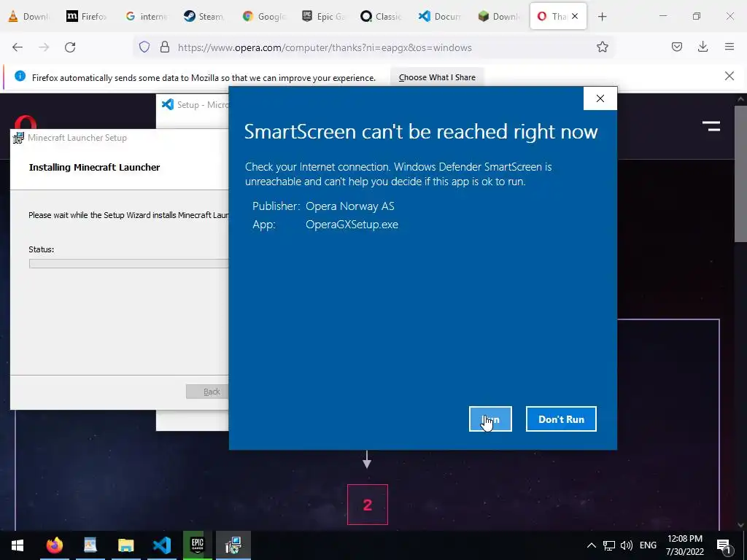Choose Don't Run in SmartScreen dialog

[x=561, y=419]
